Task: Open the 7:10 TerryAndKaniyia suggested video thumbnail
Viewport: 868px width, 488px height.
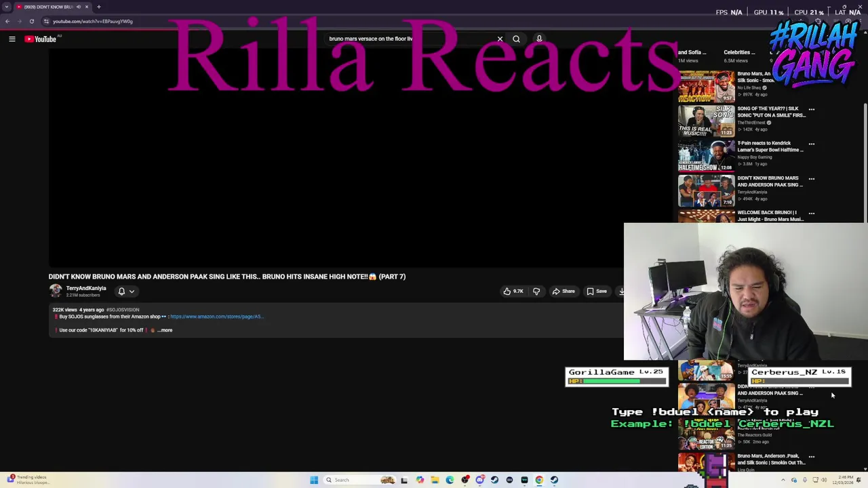Action: tap(706, 190)
